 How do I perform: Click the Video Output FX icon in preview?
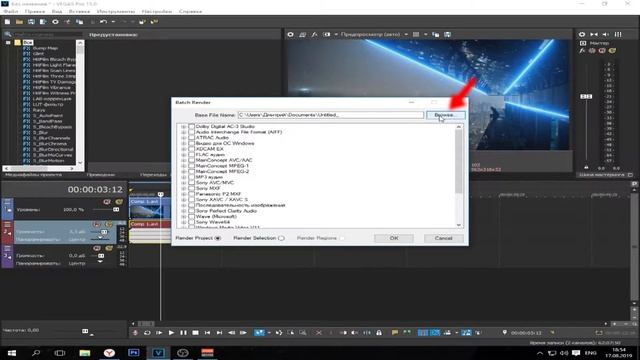coord(314,35)
